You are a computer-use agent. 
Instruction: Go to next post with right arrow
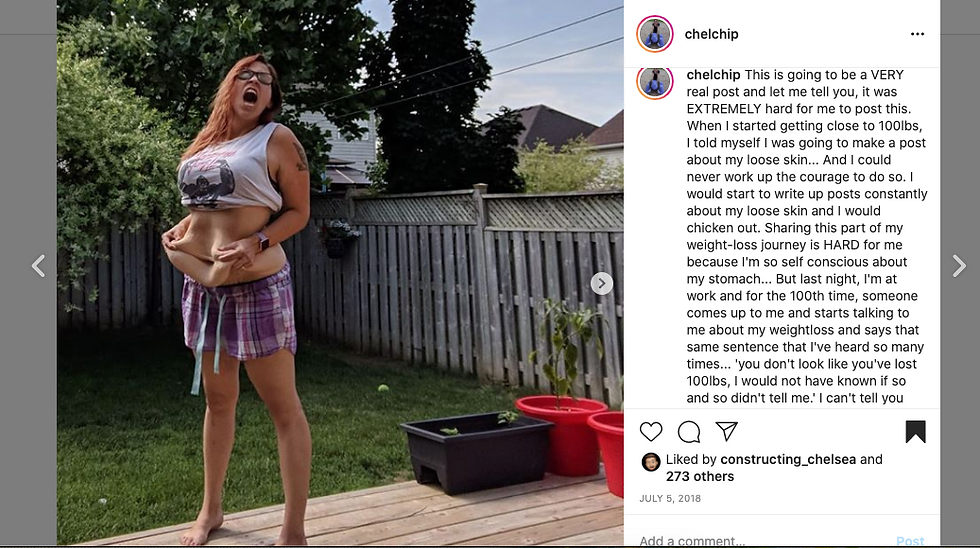tap(959, 266)
